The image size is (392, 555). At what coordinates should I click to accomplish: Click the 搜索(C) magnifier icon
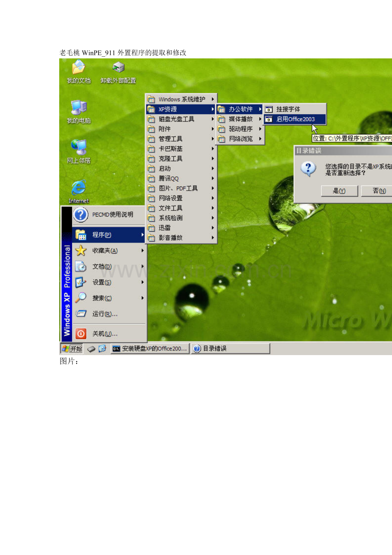point(81,298)
